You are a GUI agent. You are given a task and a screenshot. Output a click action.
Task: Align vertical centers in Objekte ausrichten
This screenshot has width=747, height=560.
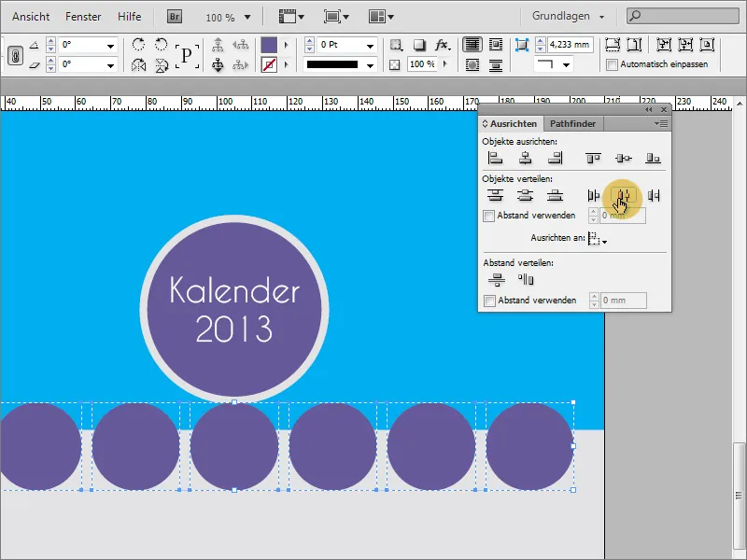point(623,158)
